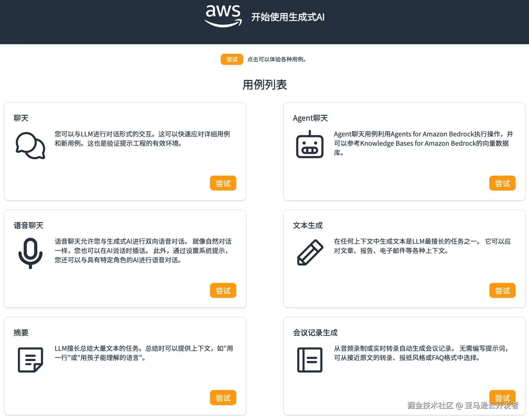
Task: Click the 摘要 card title
Action: [x=21, y=333]
